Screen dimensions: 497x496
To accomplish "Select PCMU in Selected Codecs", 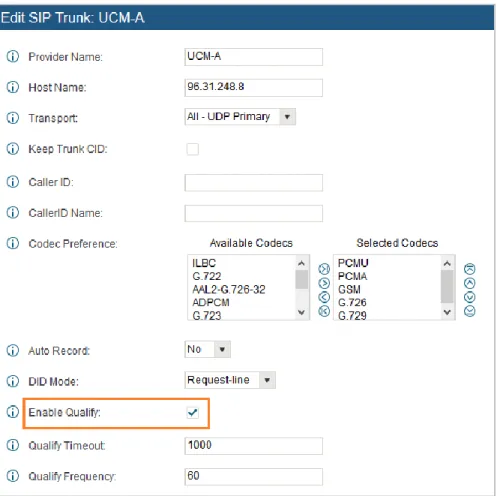I will point(353,263).
